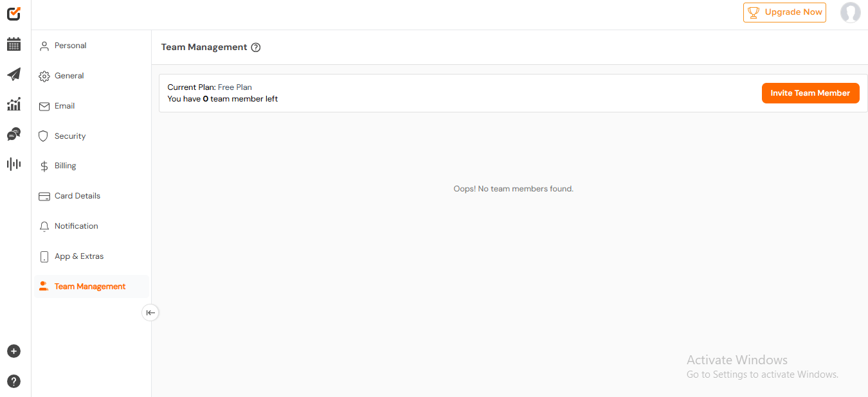This screenshot has height=397, width=868.
Task: Open the sound wave listening icon
Action: pos(14,164)
